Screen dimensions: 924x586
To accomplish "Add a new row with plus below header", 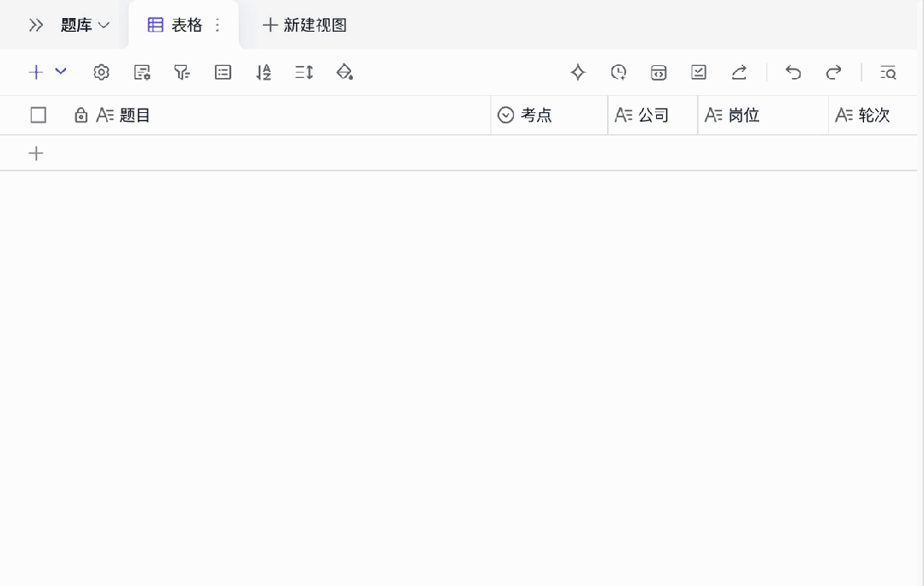I will (36, 153).
